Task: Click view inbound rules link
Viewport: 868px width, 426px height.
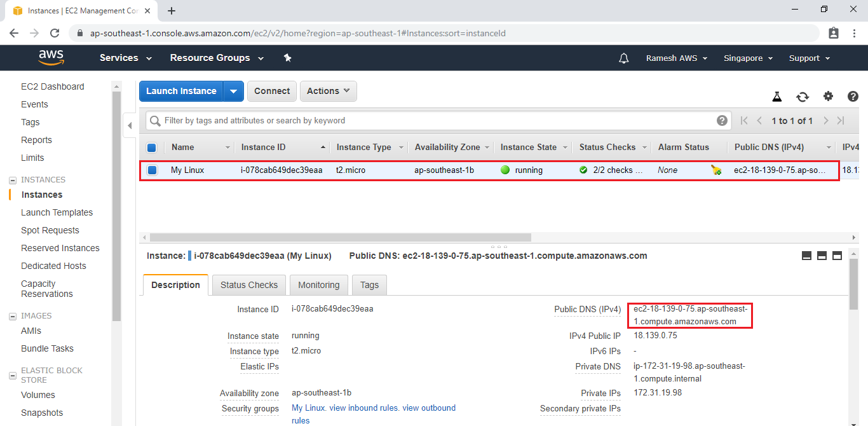Action: pos(363,408)
